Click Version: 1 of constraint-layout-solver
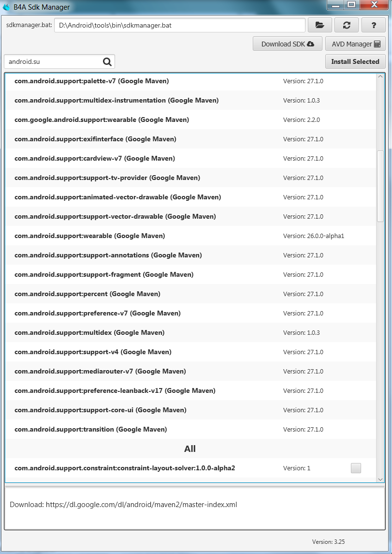This screenshot has width=392, height=554. click(297, 468)
